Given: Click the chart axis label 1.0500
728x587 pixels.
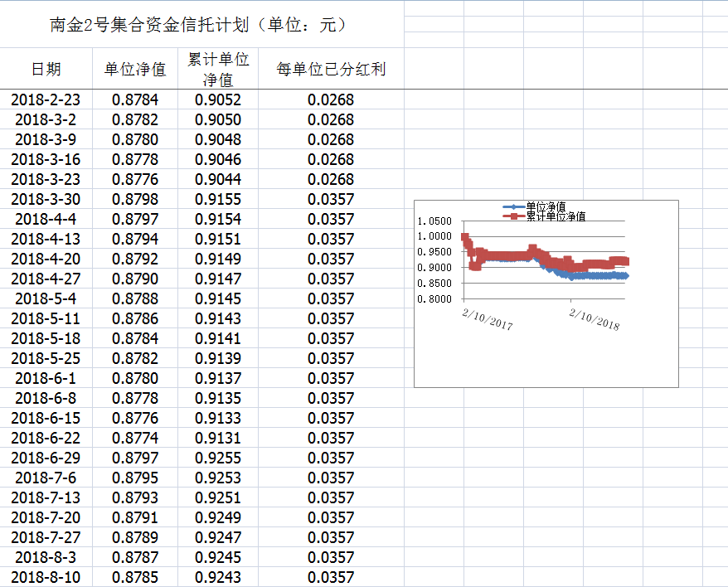Looking at the screenshot, I should (x=434, y=221).
